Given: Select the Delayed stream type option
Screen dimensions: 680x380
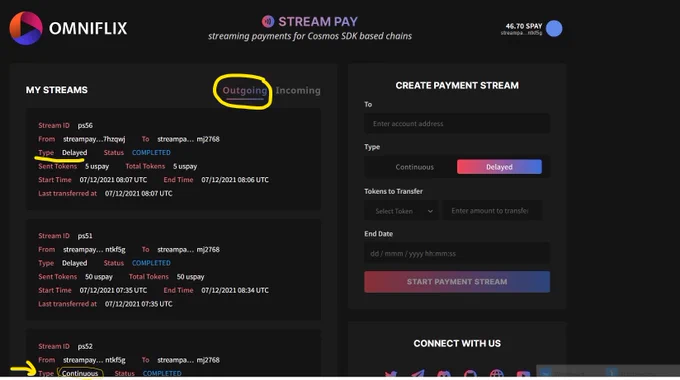Looking at the screenshot, I should pos(499,167).
